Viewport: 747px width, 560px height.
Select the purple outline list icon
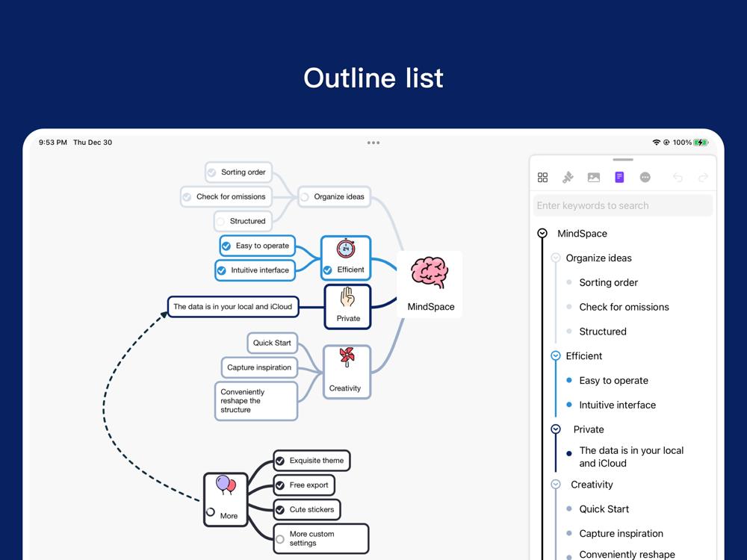tap(619, 177)
